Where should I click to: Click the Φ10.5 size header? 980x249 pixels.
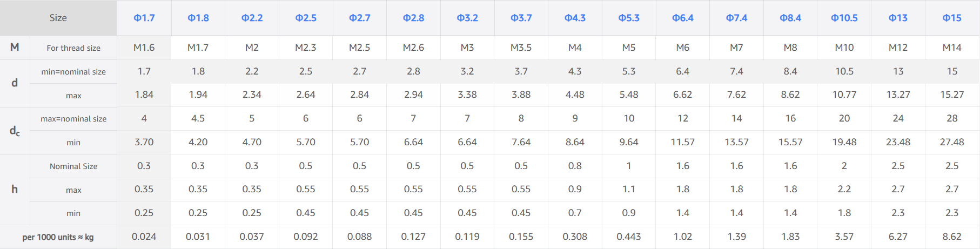844,18
